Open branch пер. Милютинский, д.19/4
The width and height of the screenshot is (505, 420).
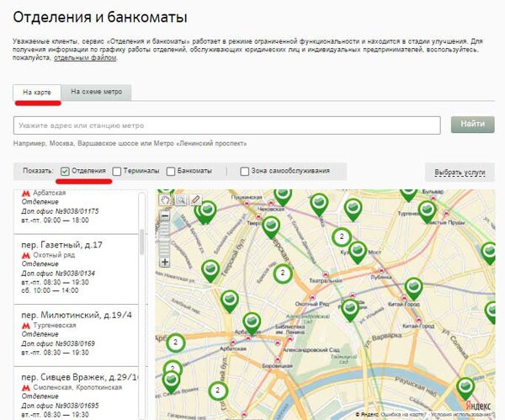[77, 315]
